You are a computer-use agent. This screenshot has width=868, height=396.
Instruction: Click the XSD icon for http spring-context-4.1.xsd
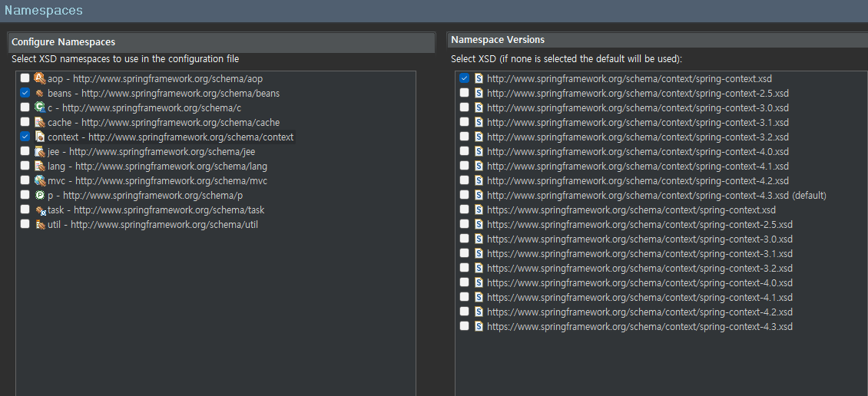tap(479, 166)
